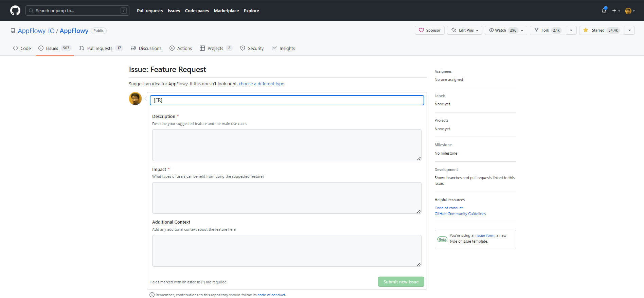Screen dimensions: 644x298
Task: Click Issues in top navigation
Action: pyautogui.click(x=174, y=11)
